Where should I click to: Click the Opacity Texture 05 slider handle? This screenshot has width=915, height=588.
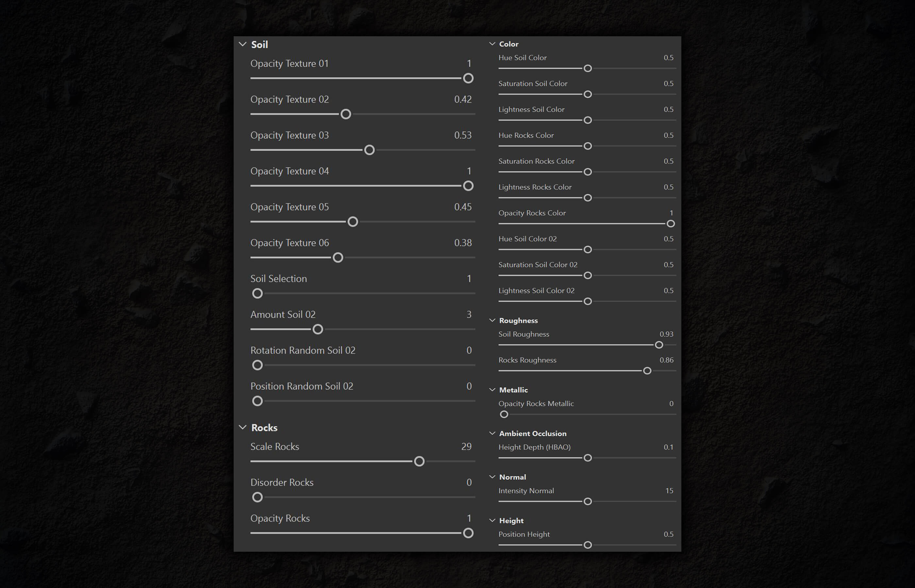[x=353, y=222]
